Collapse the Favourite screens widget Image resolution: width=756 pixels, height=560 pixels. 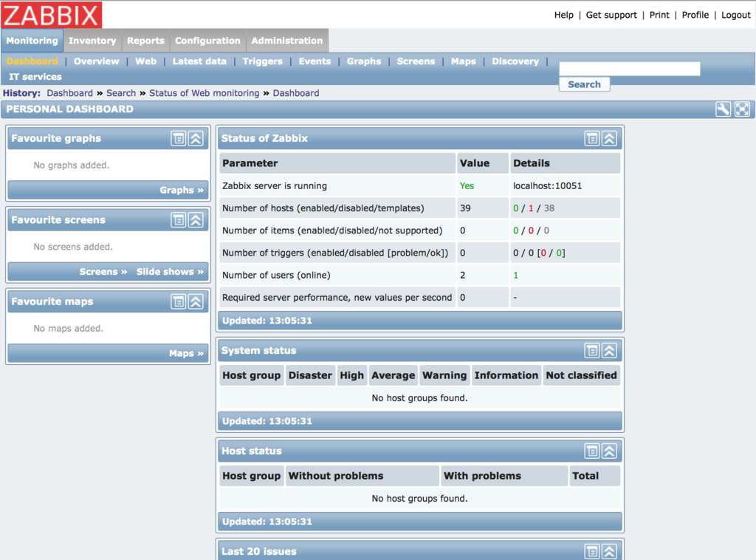196,220
